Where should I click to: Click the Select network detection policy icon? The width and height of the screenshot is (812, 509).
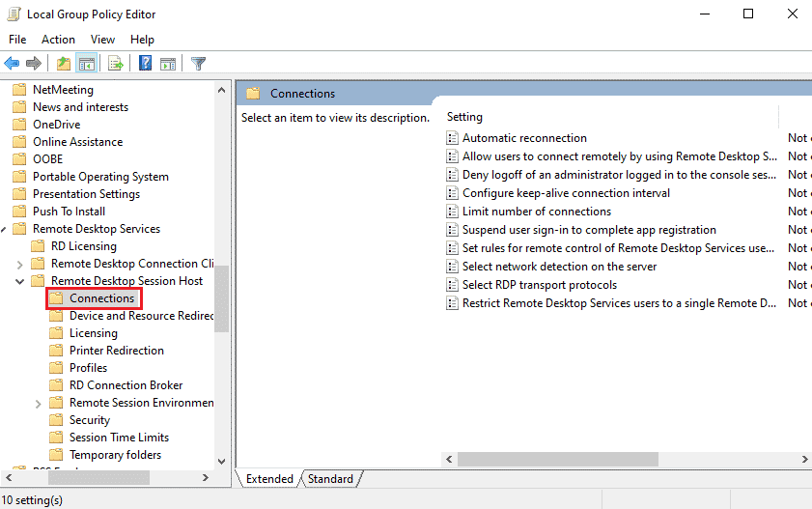click(x=452, y=267)
